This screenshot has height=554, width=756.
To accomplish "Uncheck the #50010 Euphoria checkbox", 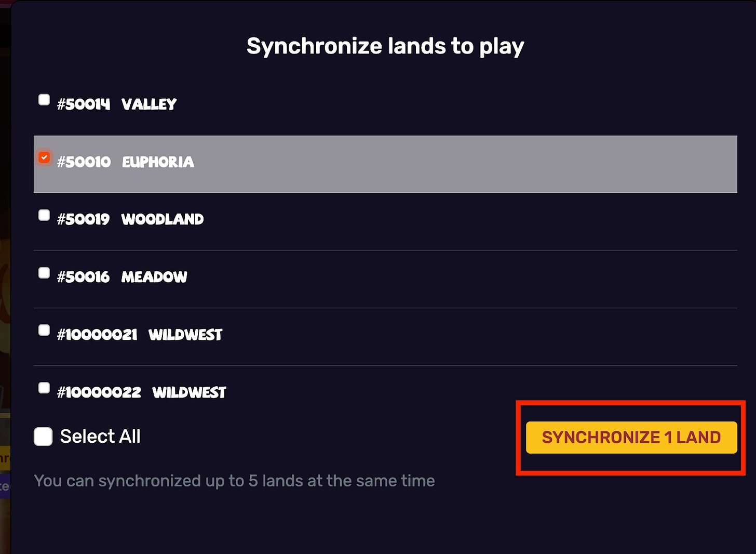I will [44, 157].
